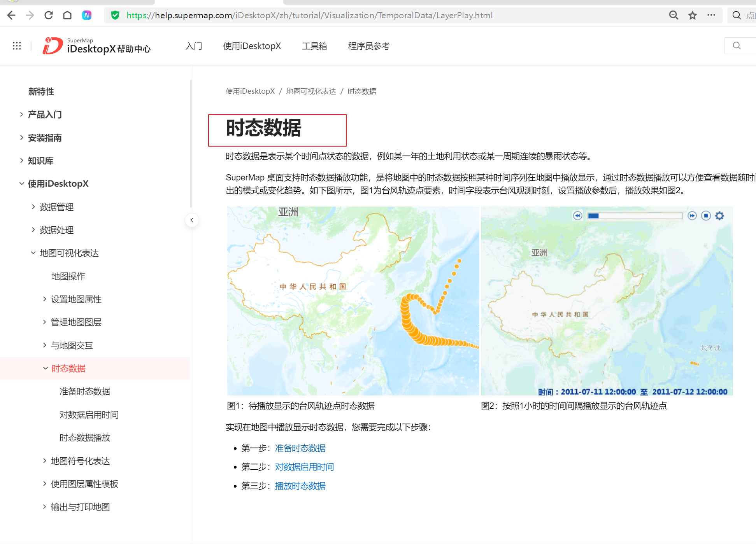
Task: Collapse the sidebar with the left arrow
Action: click(x=192, y=220)
